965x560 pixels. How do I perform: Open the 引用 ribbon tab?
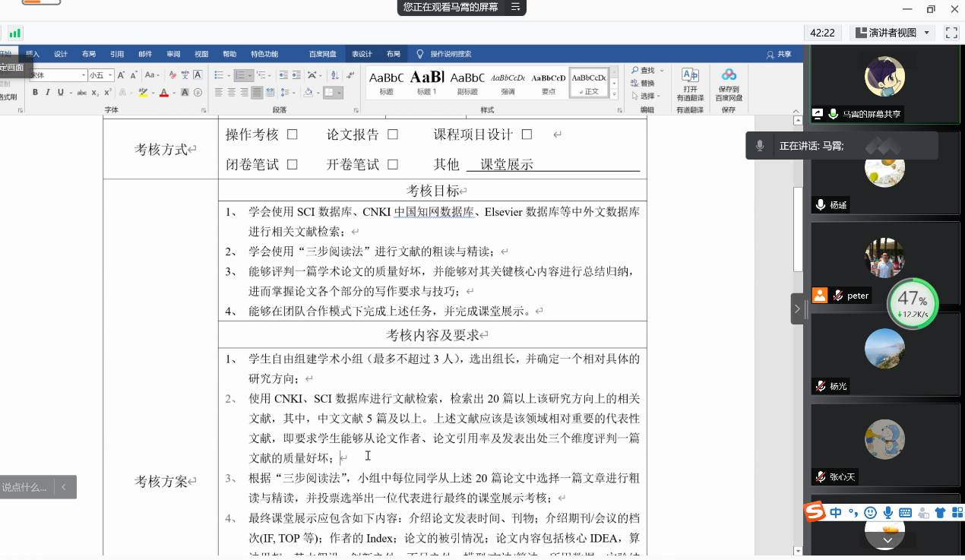117,54
